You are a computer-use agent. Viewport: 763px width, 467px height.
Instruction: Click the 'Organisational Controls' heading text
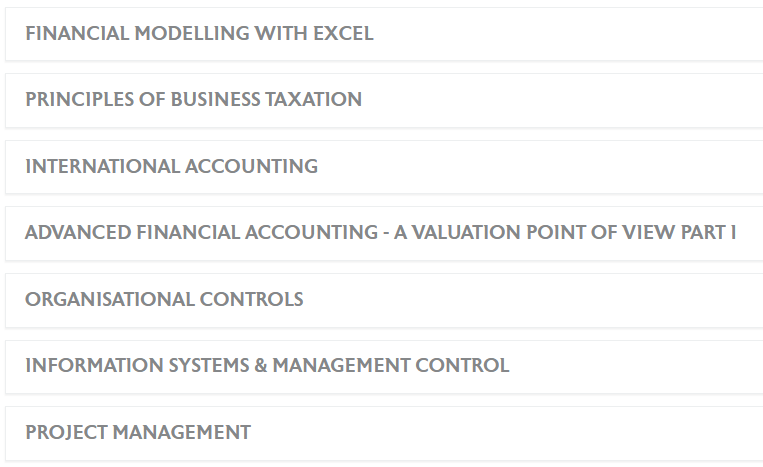point(164,299)
